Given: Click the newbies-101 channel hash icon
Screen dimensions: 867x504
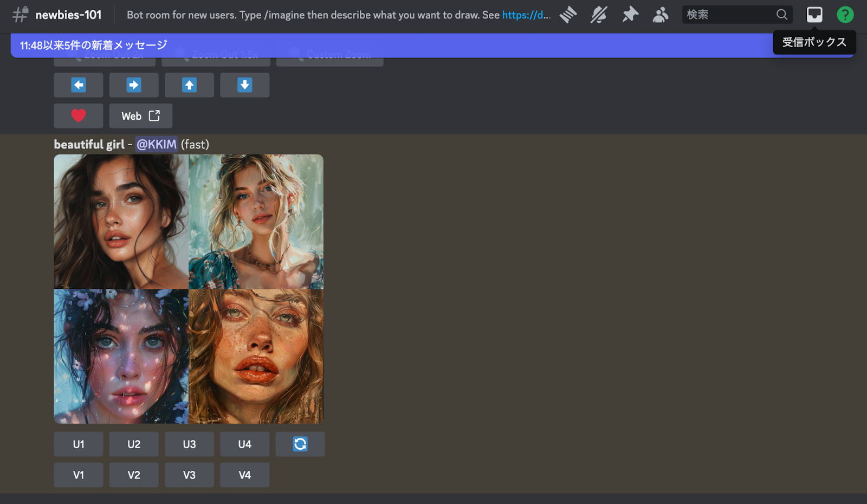Looking at the screenshot, I should [20, 15].
